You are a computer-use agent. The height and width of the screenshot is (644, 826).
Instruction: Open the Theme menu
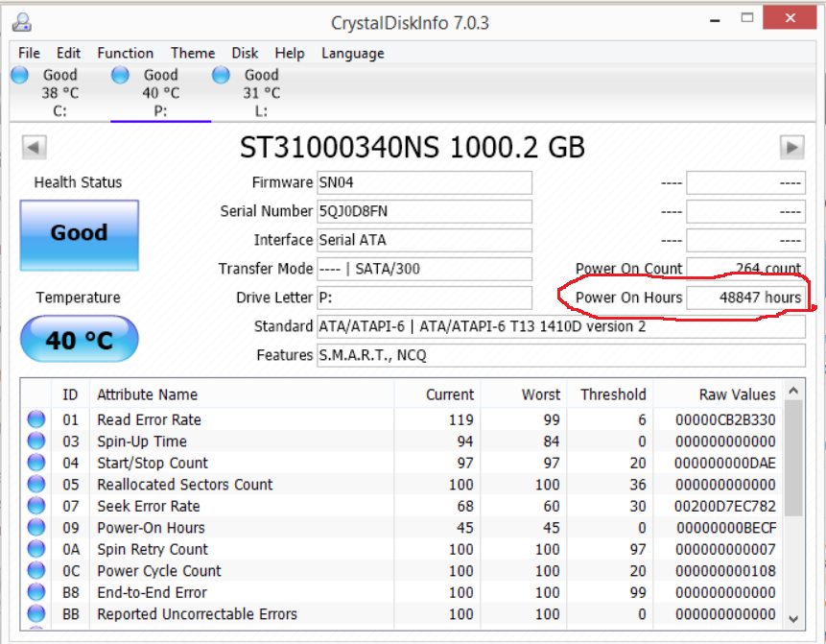[x=193, y=53]
